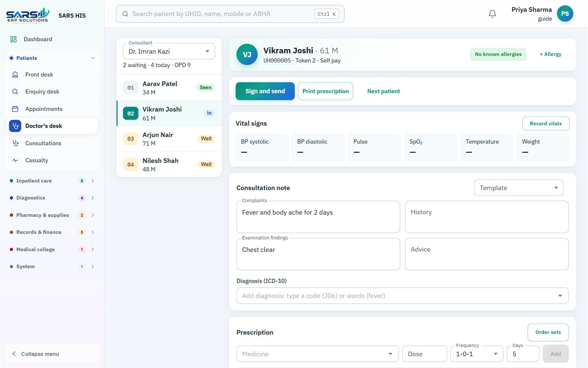Click the search magnifier icon in search bar
The image size is (588, 368).
point(125,14)
